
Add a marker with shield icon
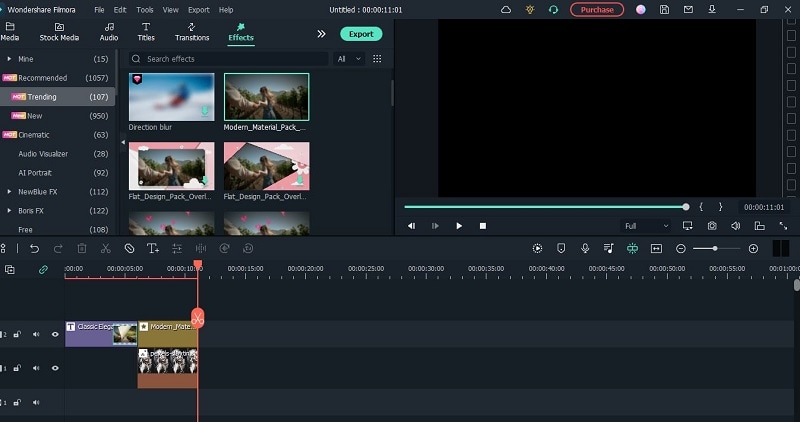561,249
